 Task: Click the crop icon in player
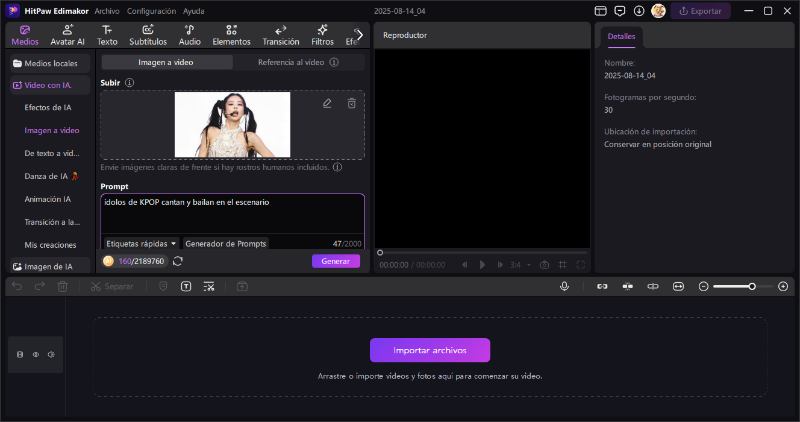[x=562, y=265]
